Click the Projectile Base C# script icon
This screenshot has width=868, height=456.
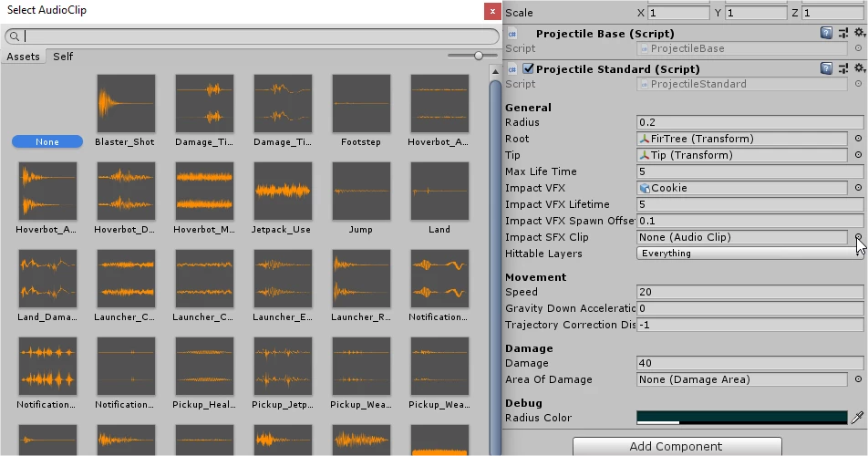pos(512,34)
